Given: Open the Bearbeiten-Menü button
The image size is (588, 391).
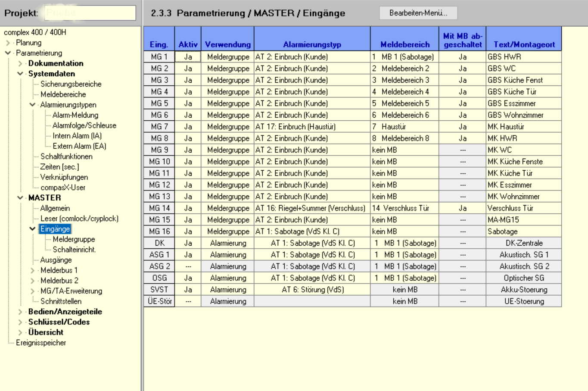Looking at the screenshot, I should click(418, 13).
